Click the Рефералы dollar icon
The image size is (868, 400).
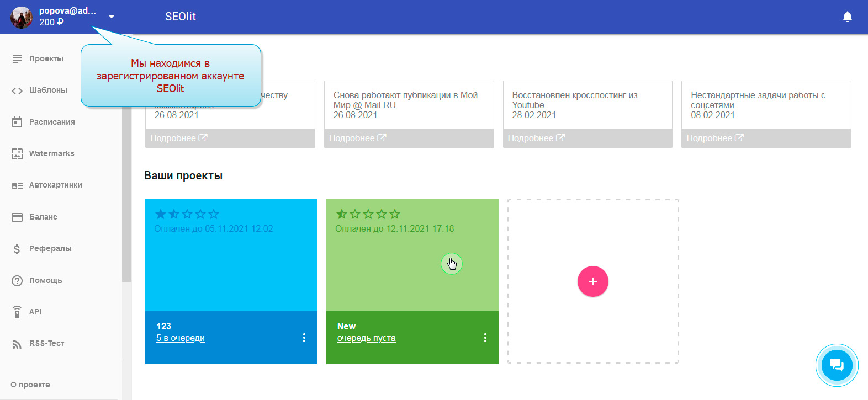17,249
